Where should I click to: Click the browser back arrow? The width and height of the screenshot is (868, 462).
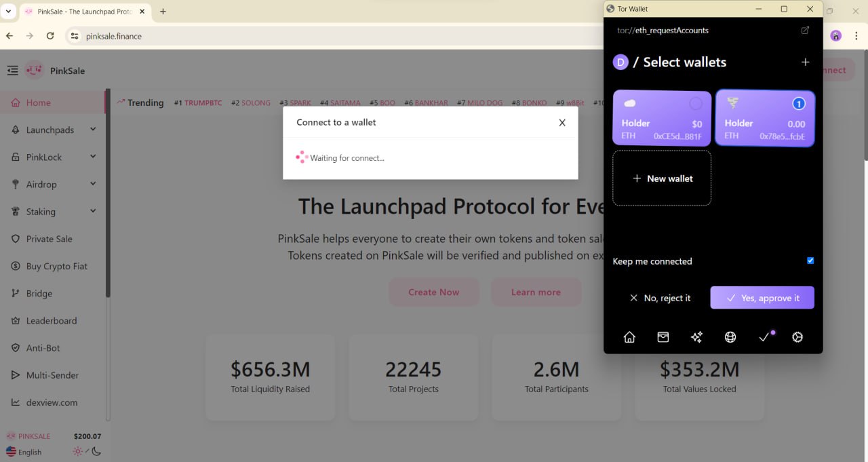(x=9, y=36)
